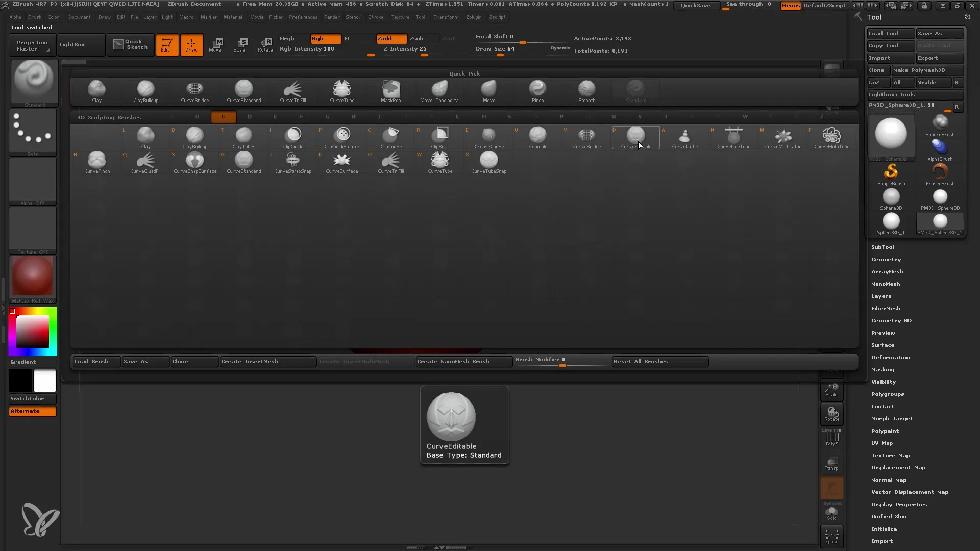Viewport: 980px width, 551px height.
Task: Enable Zsub mode
Action: (416, 39)
